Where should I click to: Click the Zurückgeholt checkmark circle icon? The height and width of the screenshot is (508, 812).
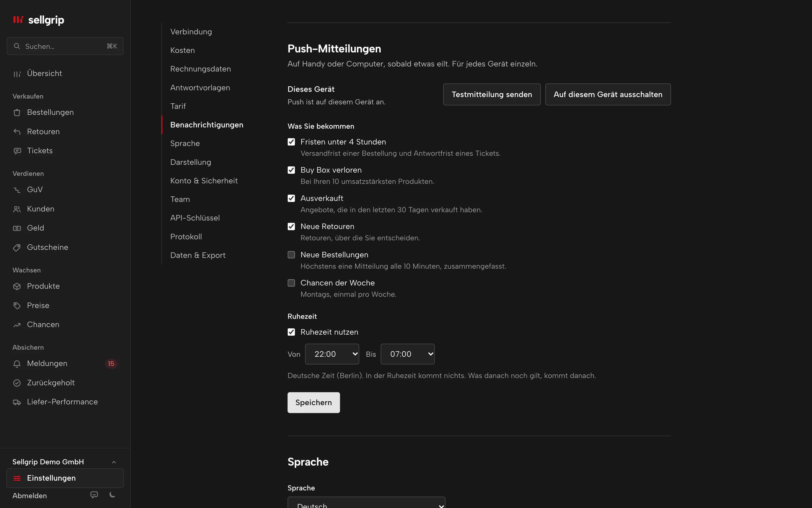pos(17,383)
